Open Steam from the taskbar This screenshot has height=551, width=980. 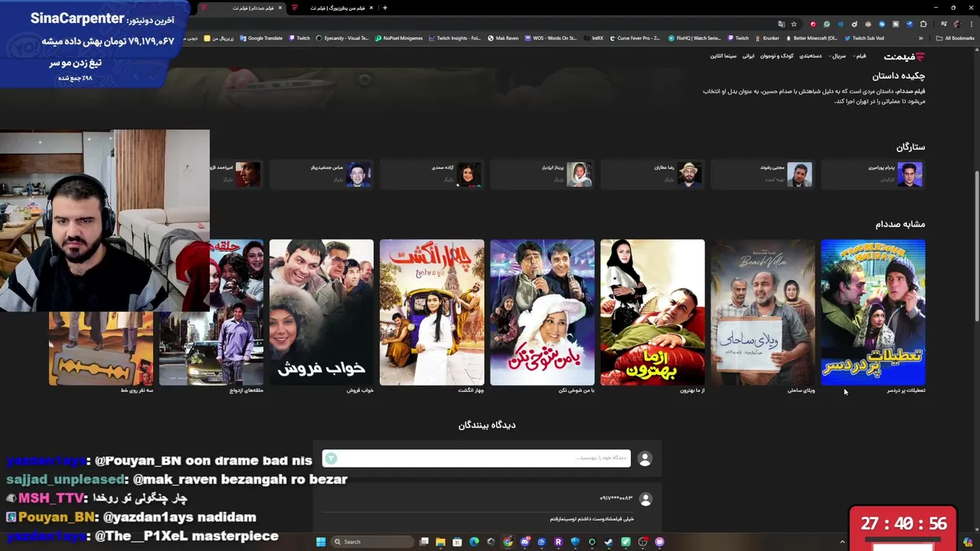pos(608,542)
